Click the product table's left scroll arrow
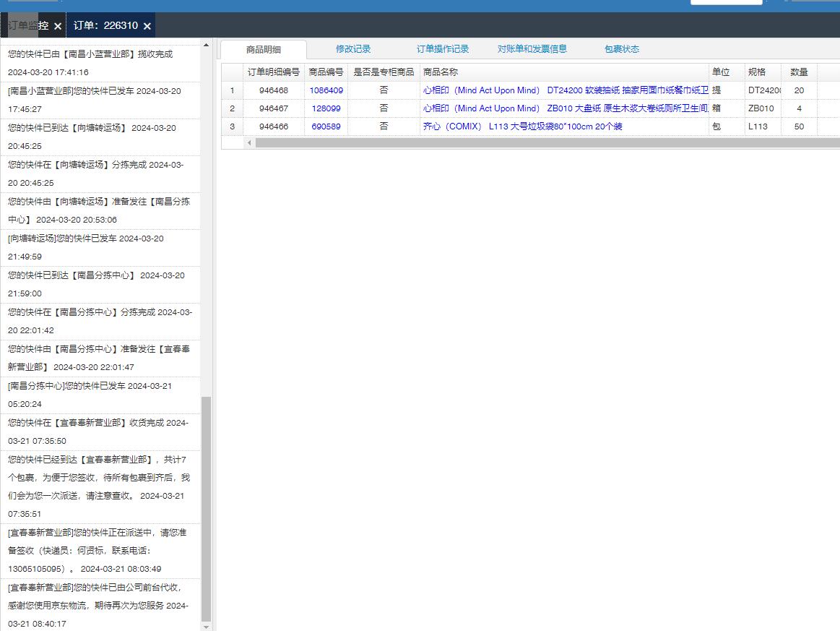 click(x=249, y=142)
